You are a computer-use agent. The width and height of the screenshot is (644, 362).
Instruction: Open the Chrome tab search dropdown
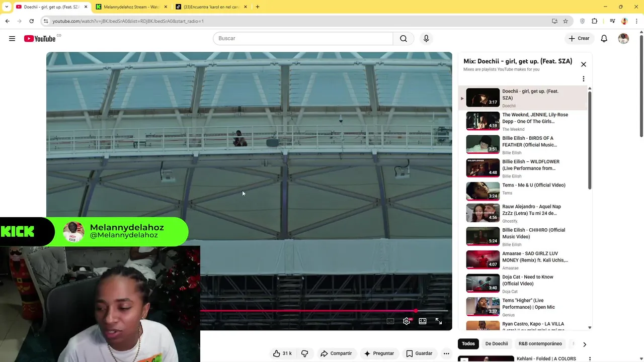click(7, 7)
